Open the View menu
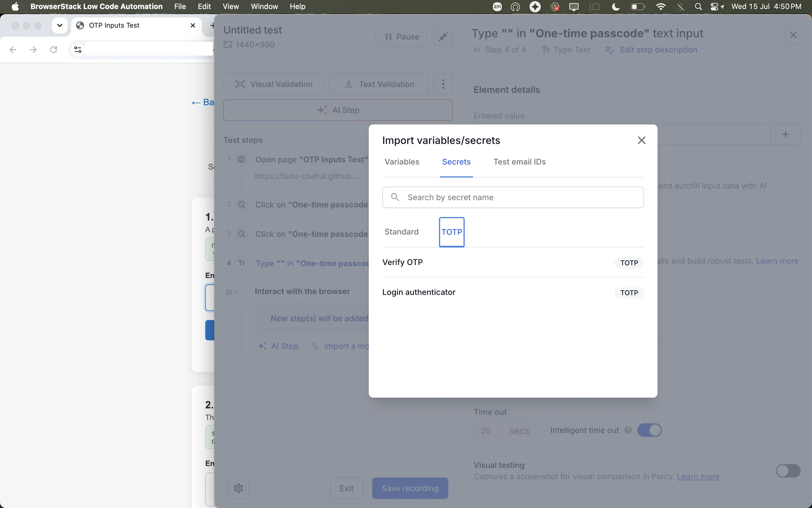 pyautogui.click(x=231, y=6)
